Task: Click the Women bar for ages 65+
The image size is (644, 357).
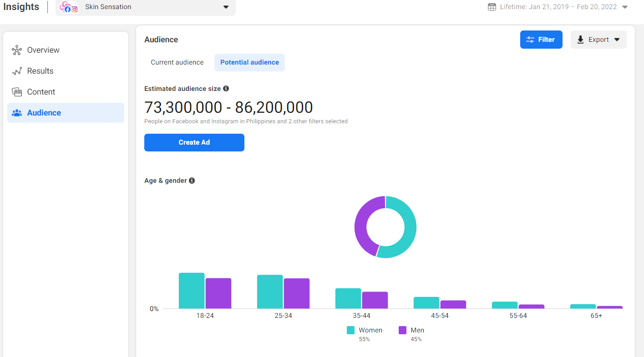Action: 583,307
